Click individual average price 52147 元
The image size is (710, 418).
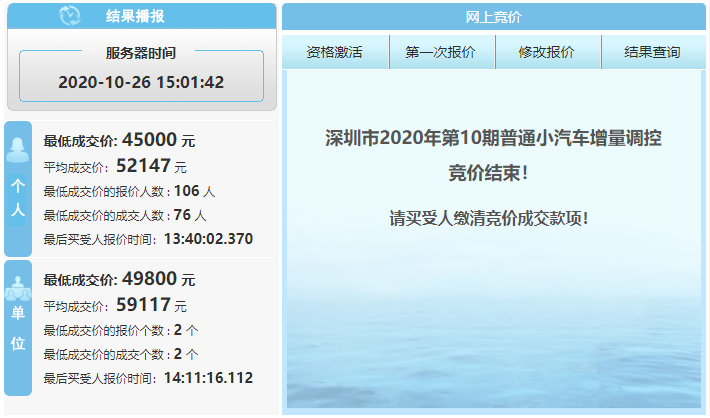pyautogui.click(x=151, y=166)
